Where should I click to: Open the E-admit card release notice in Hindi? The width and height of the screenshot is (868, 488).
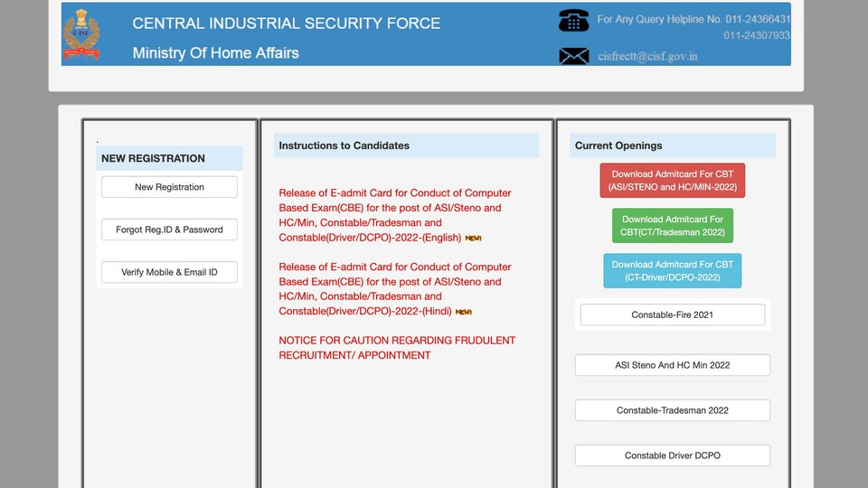pos(395,289)
